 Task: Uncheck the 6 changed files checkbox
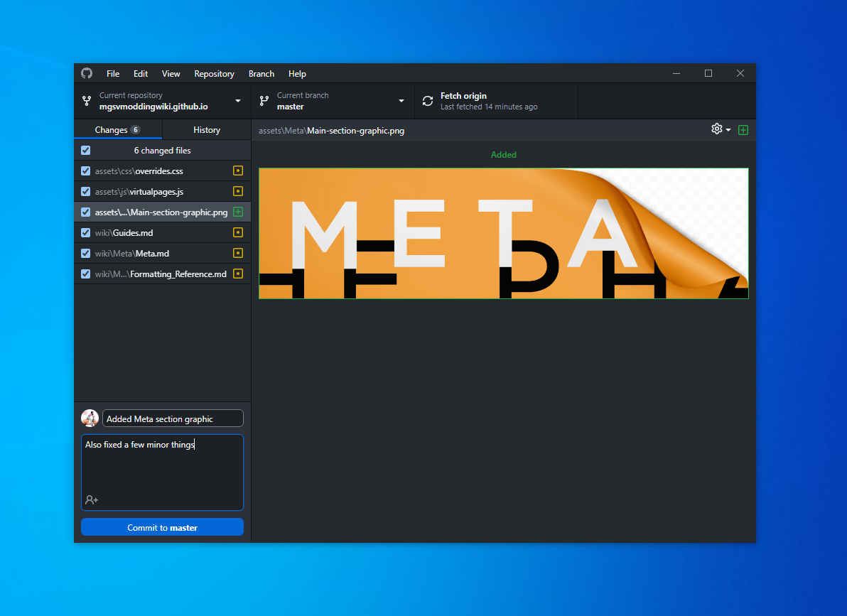click(85, 150)
